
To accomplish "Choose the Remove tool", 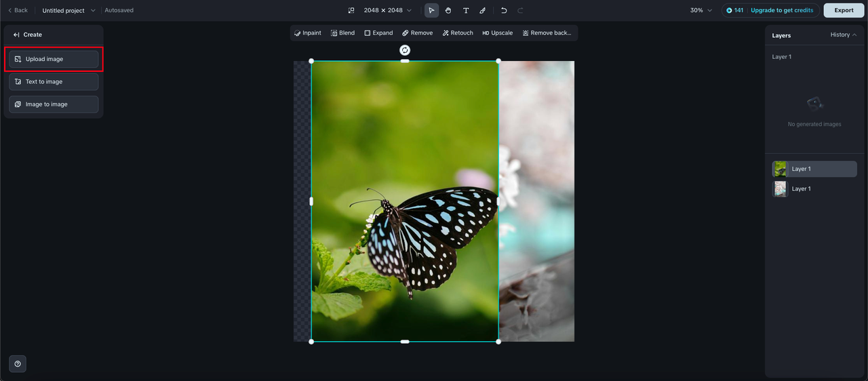I will 417,33.
